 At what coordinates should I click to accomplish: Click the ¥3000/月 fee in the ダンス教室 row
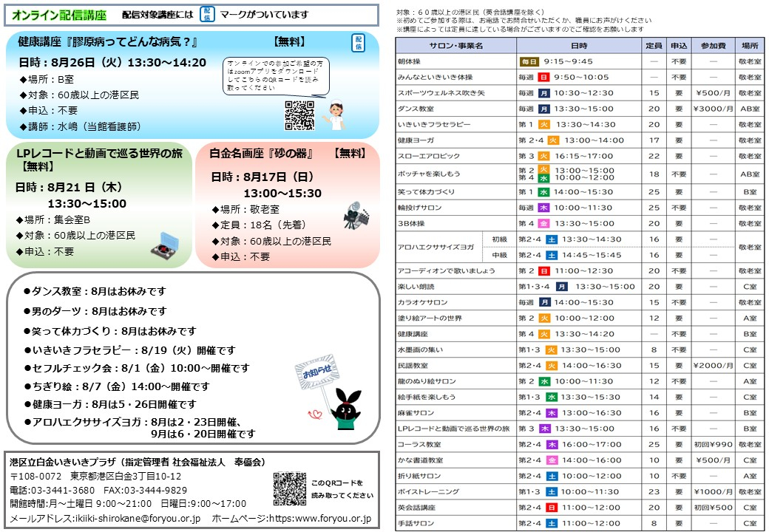coord(713,109)
